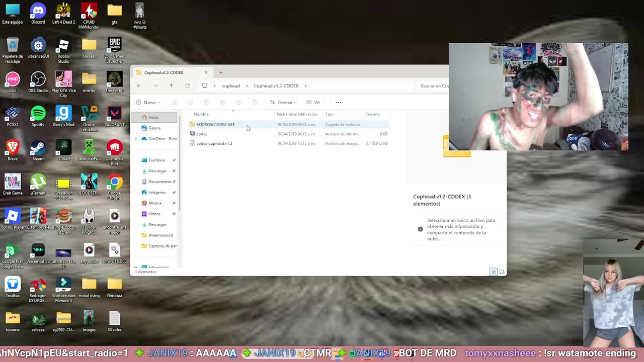Screen dimensions: 644x362
Task: Sort by Fecha de modificación column
Action: [x=297, y=115]
